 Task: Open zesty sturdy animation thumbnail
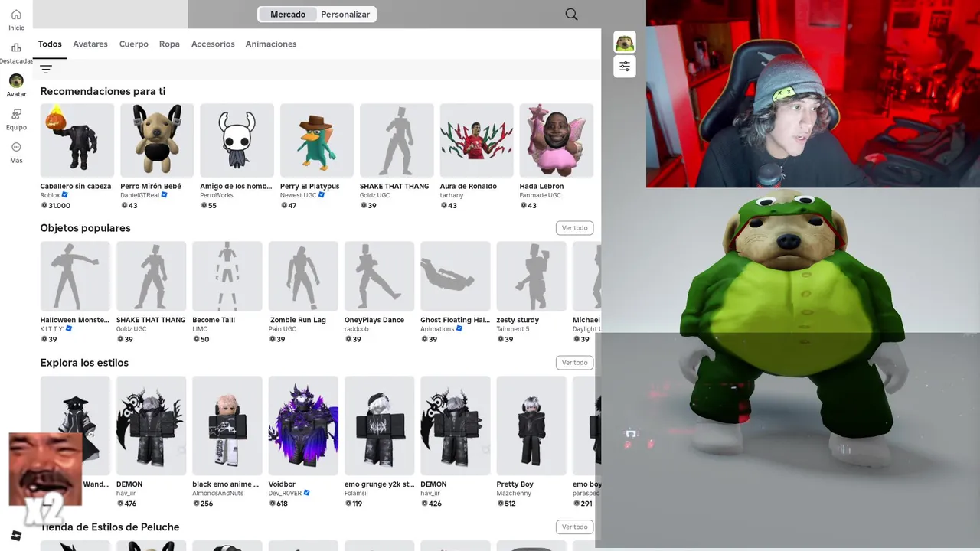point(531,276)
